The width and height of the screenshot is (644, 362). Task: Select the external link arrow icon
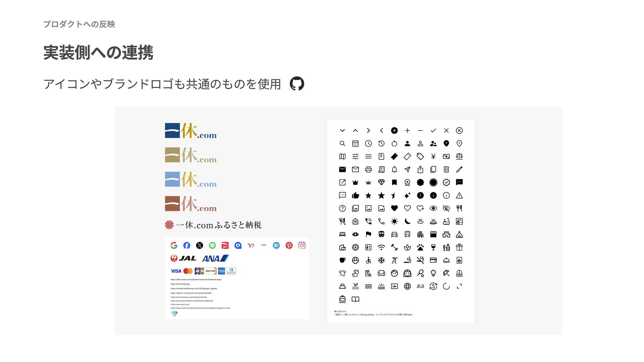(342, 182)
